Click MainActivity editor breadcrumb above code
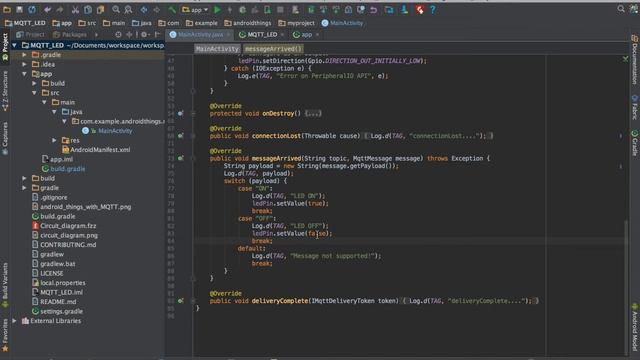This screenshot has width=640, height=360. 217,49
